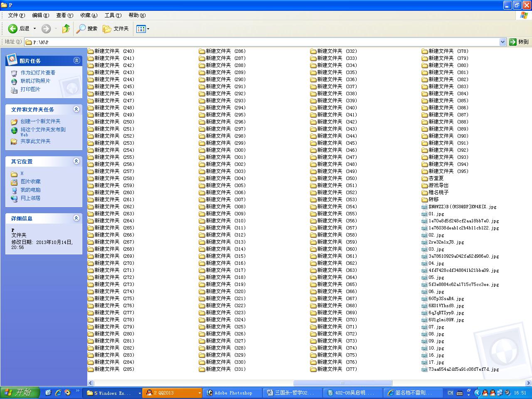
Task: Open the 搜索 search tool
Action: [x=87, y=29]
